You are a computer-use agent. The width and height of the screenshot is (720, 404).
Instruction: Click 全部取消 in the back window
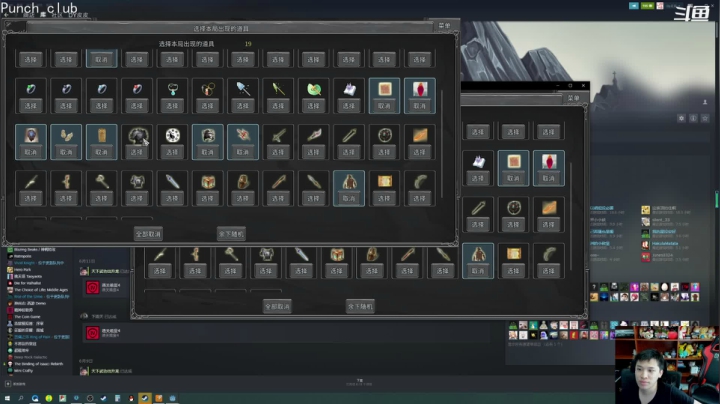277,306
